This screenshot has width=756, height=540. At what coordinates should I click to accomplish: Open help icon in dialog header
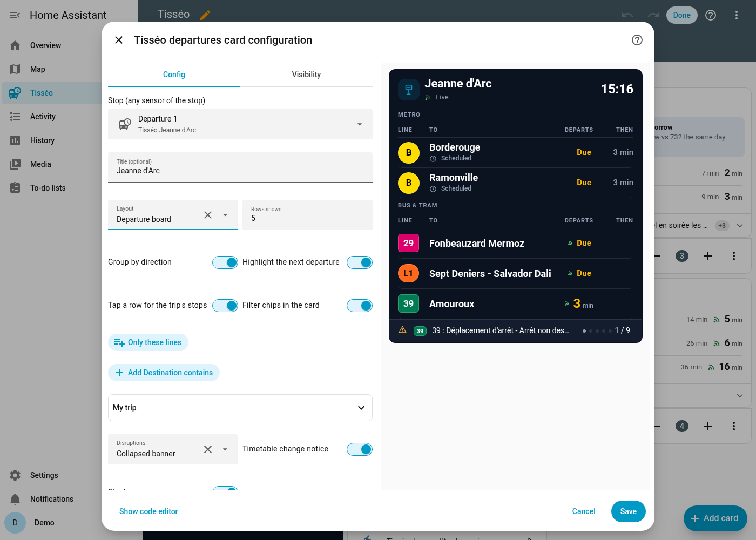coord(637,40)
